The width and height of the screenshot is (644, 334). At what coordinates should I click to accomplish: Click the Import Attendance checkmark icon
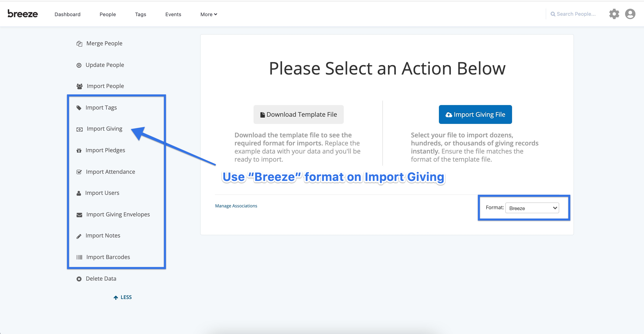coord(79,172)
